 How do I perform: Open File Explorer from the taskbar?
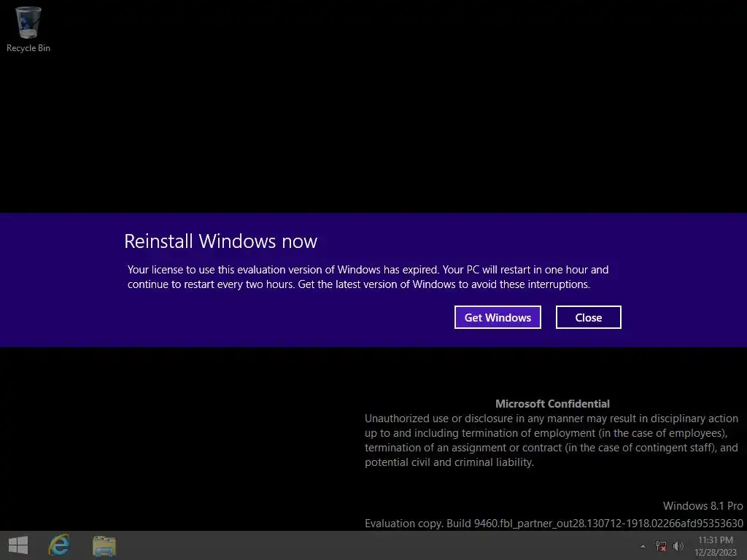(104, 545)
